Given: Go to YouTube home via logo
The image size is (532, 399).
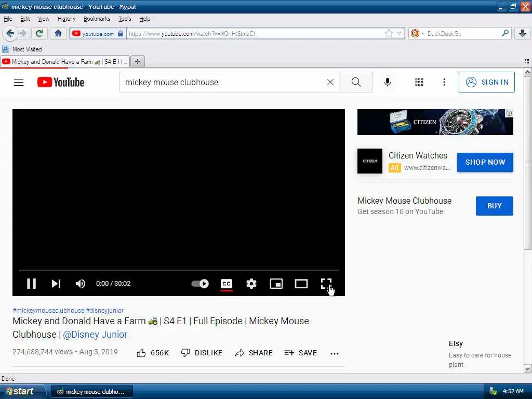Looking at the screenshot, I should (x=61, y=82).
